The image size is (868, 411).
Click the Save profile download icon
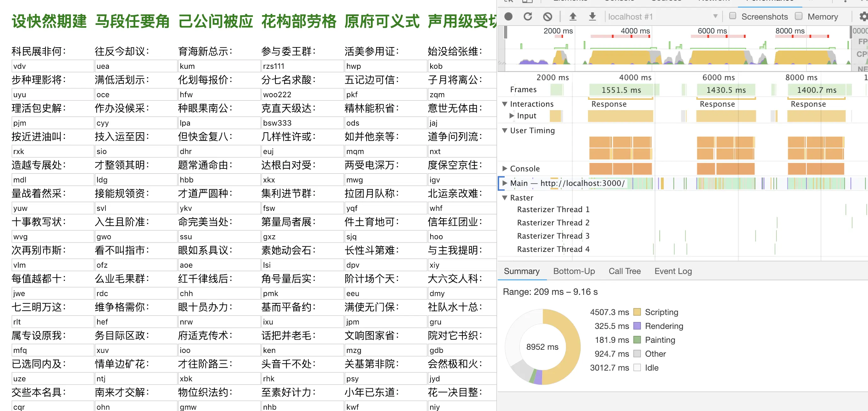pos(592,16)
